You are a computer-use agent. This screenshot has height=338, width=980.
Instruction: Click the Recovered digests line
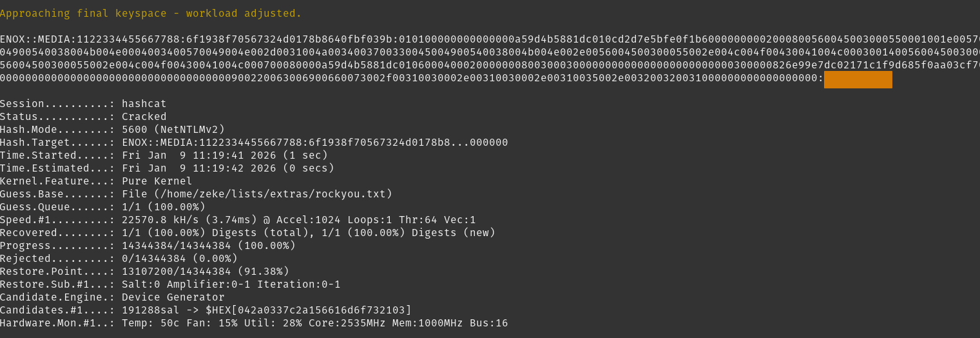click(309, 233)
